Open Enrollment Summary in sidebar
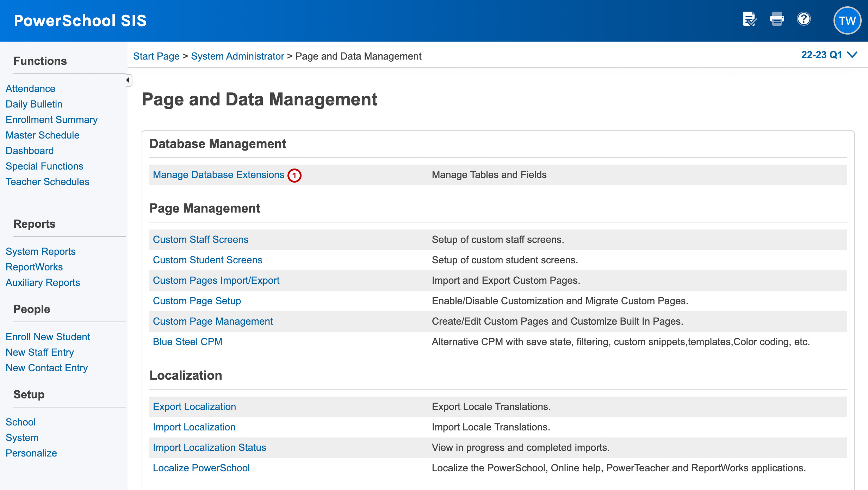 tap(52, 120)
